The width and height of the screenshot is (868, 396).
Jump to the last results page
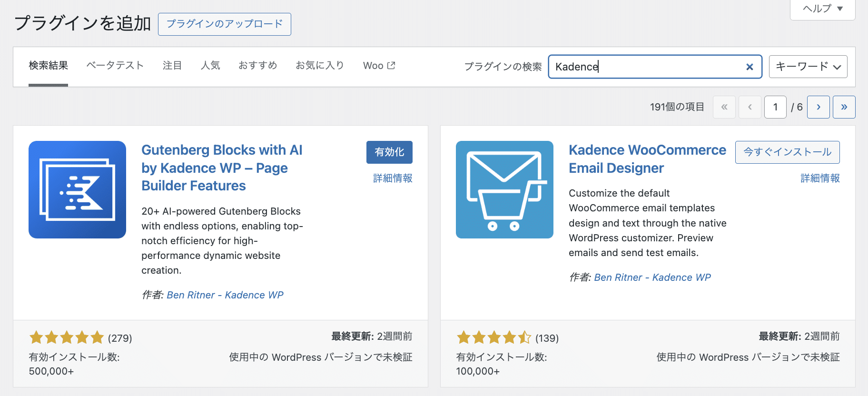pos(844,107)
